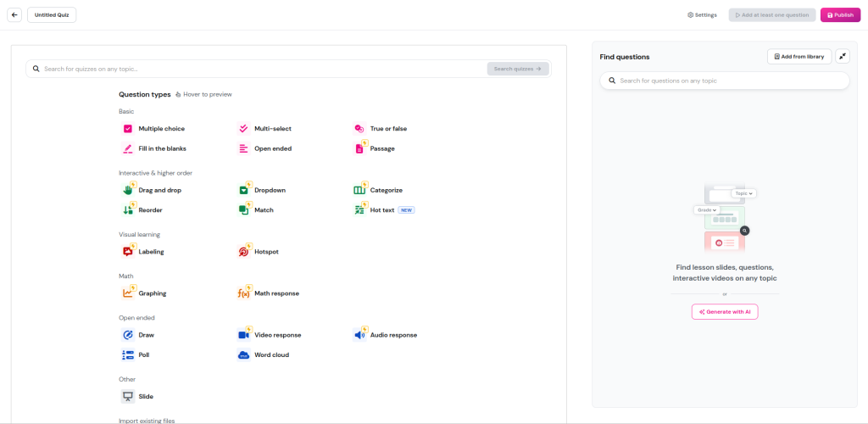Open quiz Settings
The image size is (868, 424).
702,15
